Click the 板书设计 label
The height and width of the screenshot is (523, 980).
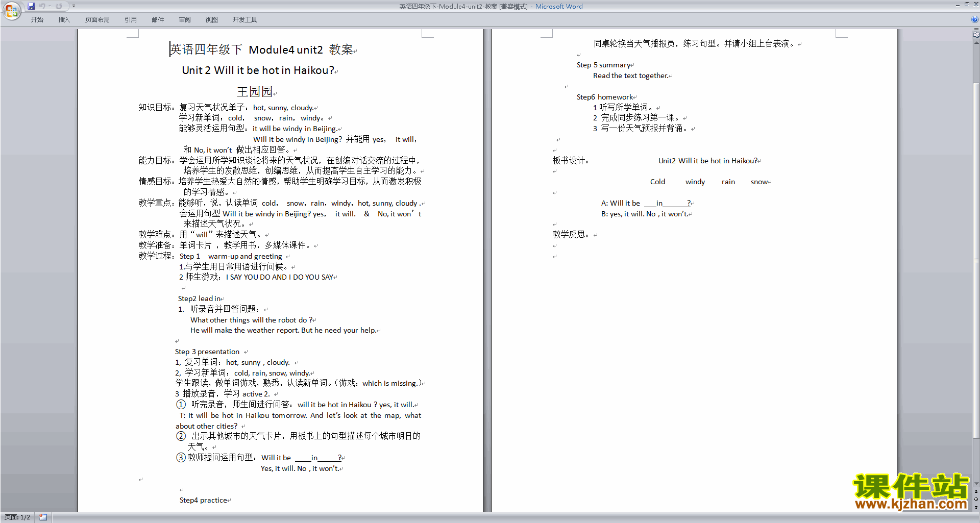coord(569,161)
